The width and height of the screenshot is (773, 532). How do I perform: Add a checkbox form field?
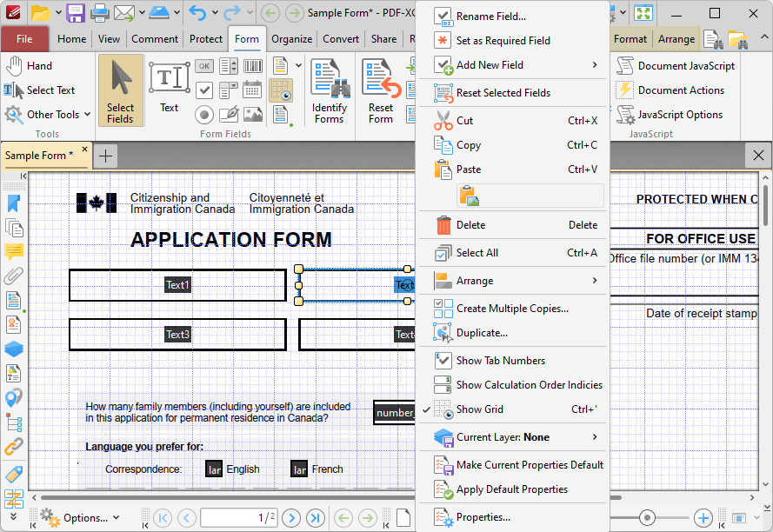(x=204, y=90)
